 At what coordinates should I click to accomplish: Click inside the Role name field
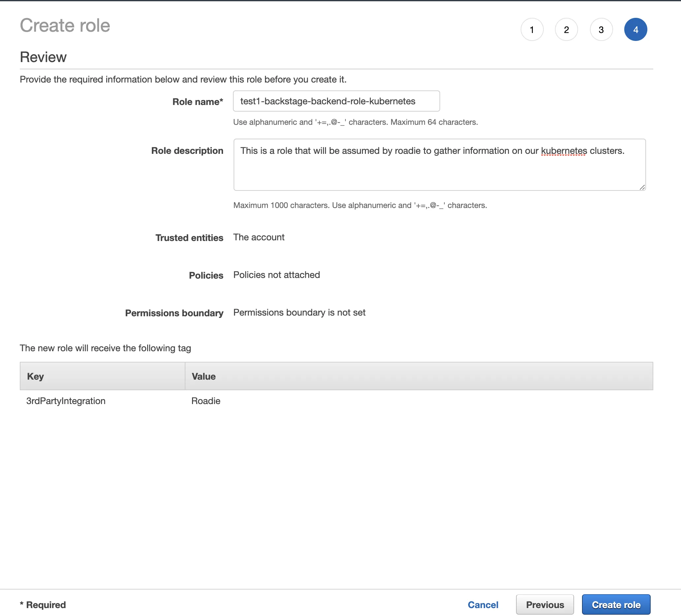tap(336, 101)
